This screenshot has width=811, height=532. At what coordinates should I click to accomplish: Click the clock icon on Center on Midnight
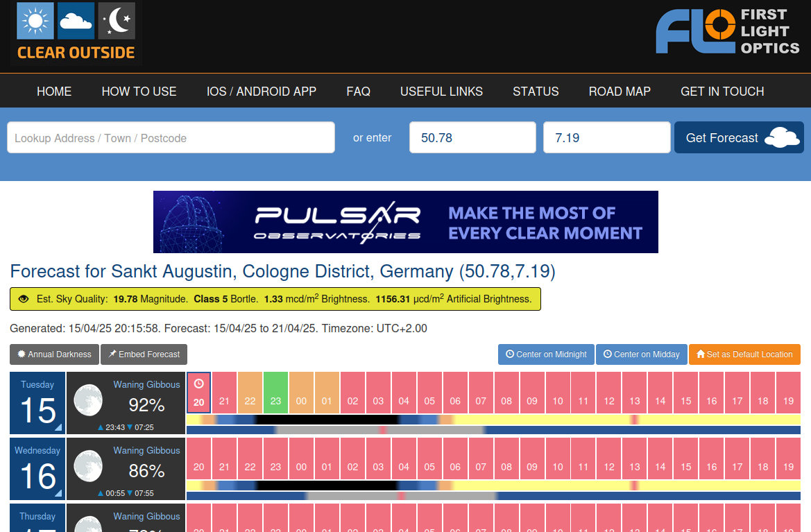tap(509, 354)
